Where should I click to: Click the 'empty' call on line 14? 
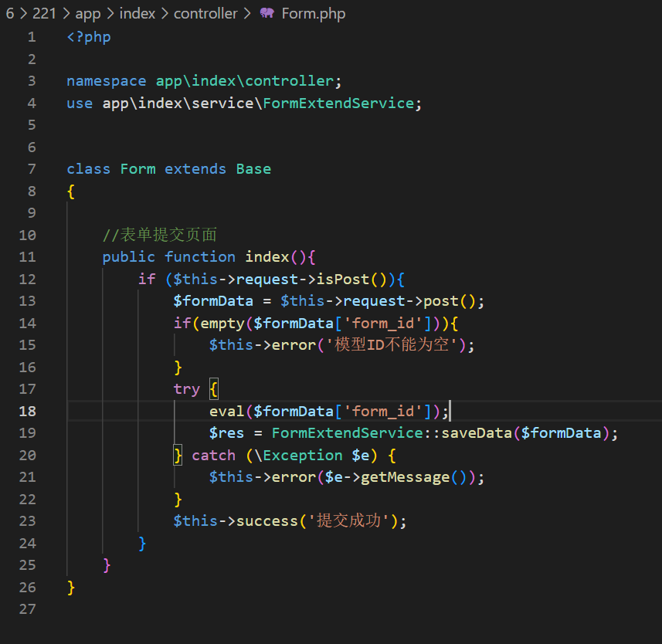(222, 324)
